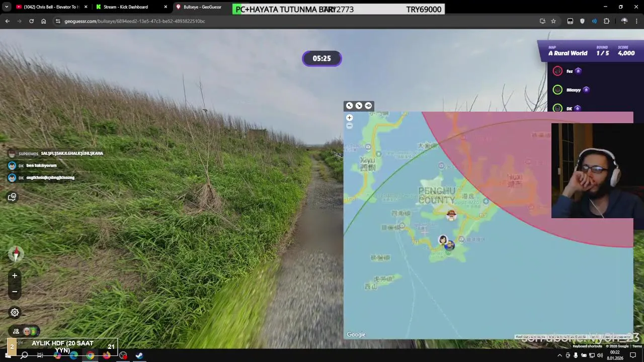Click the score value 4,000
Screen dimensions: 644x362
tap(626, 53)
